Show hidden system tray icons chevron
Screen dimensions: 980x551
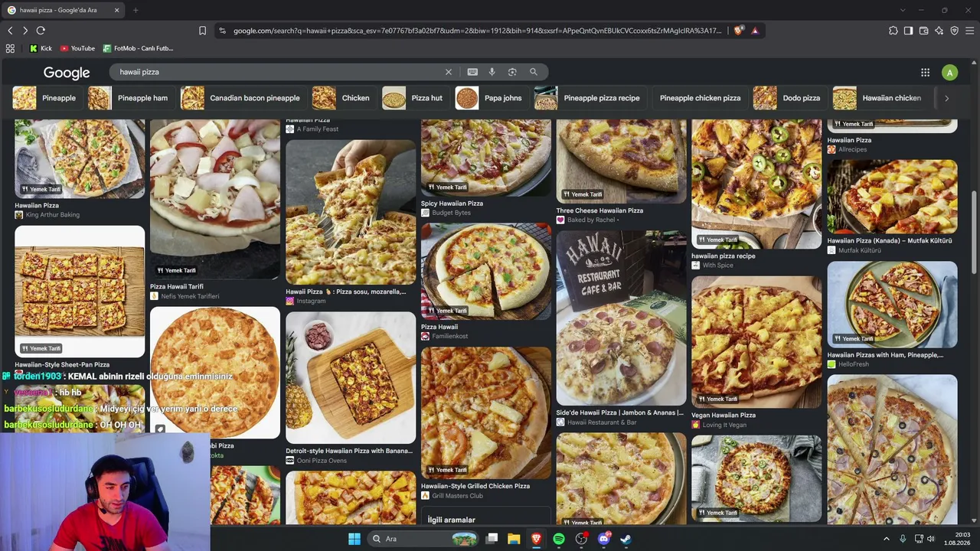tap(887, 539)
